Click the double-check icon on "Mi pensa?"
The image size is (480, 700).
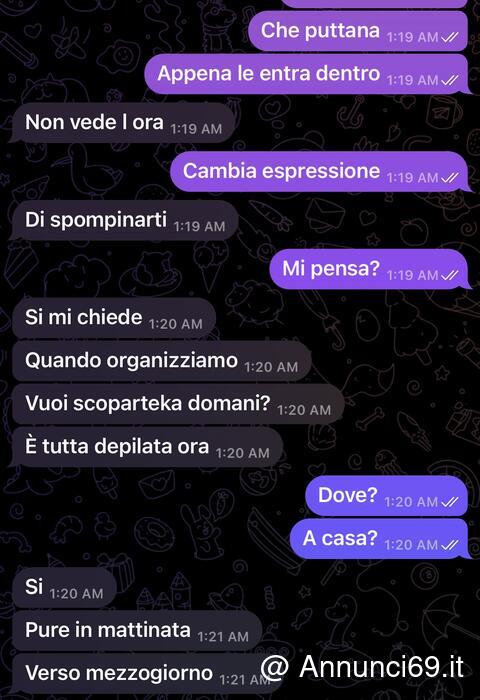pyautogui.click(x=450, y=275)
